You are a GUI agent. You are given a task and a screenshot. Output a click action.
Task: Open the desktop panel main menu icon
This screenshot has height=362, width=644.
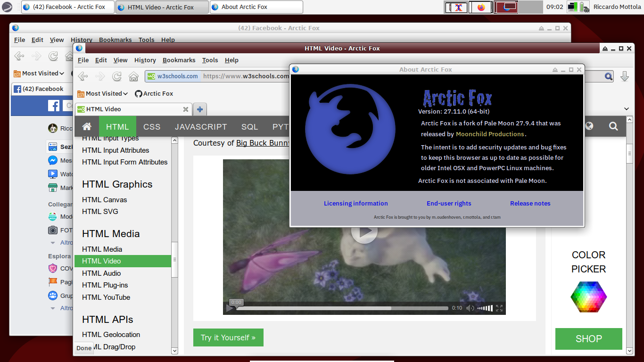(7, 7)
